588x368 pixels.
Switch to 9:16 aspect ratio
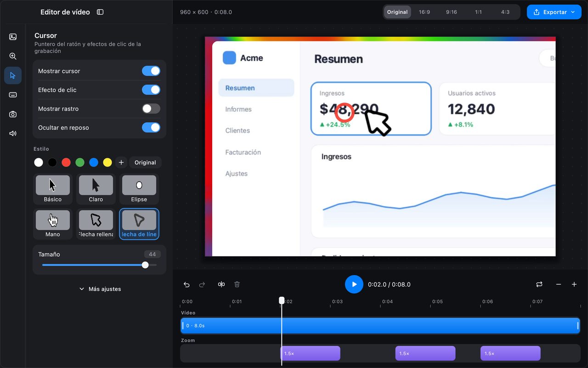click(x=452, y=12)
